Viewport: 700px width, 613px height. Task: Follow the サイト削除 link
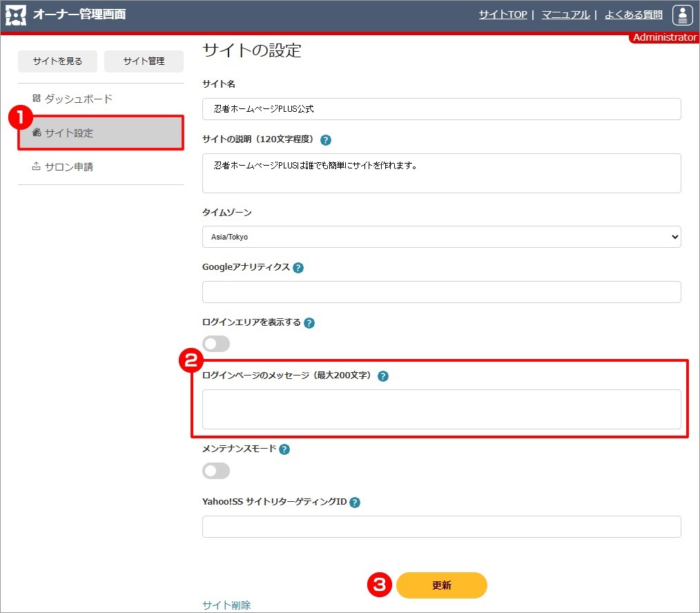(226, 605)
